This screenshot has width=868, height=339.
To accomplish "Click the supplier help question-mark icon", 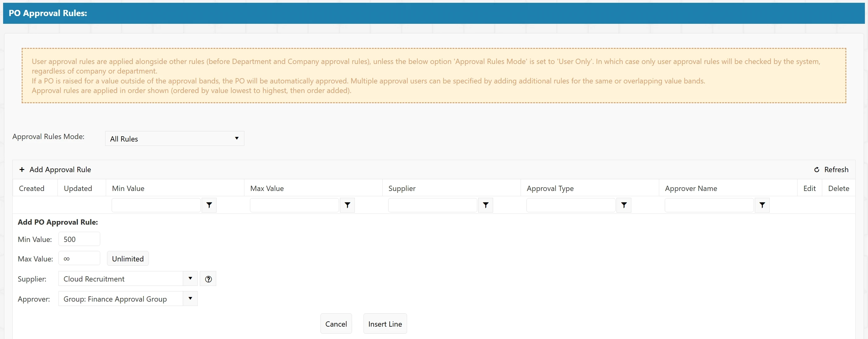I will [x=208, y=279].
